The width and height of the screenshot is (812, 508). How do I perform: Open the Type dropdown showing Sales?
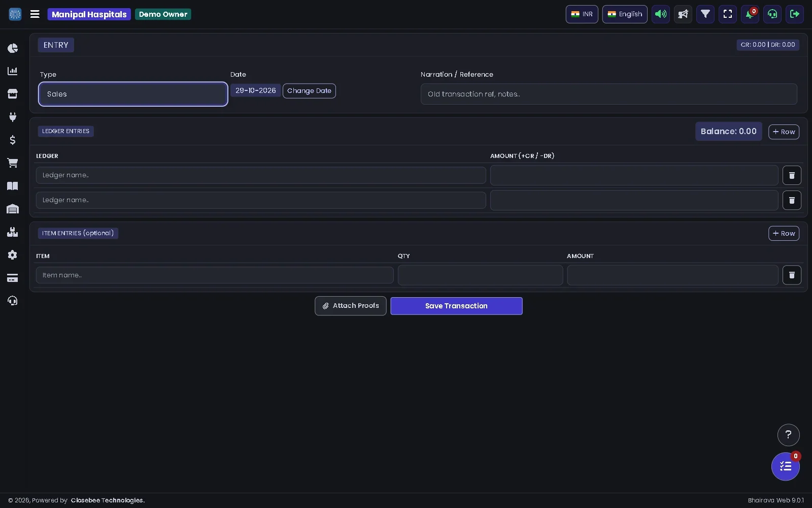pos(133,94)
